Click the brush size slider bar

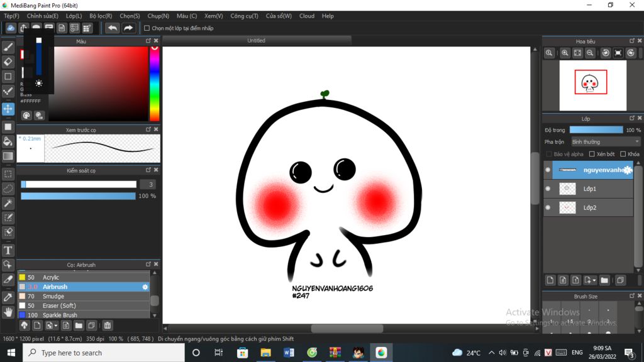pyautogui.click(x=79, y=185)
